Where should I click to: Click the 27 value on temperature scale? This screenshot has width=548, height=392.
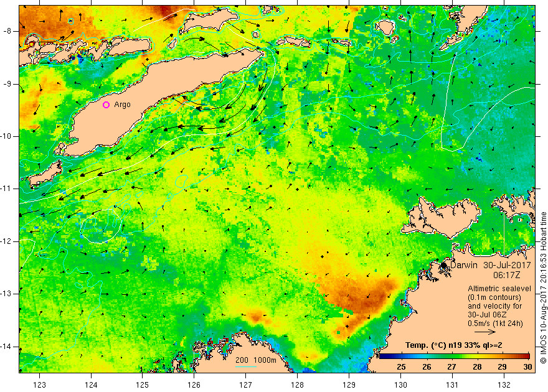click(451, 366)
